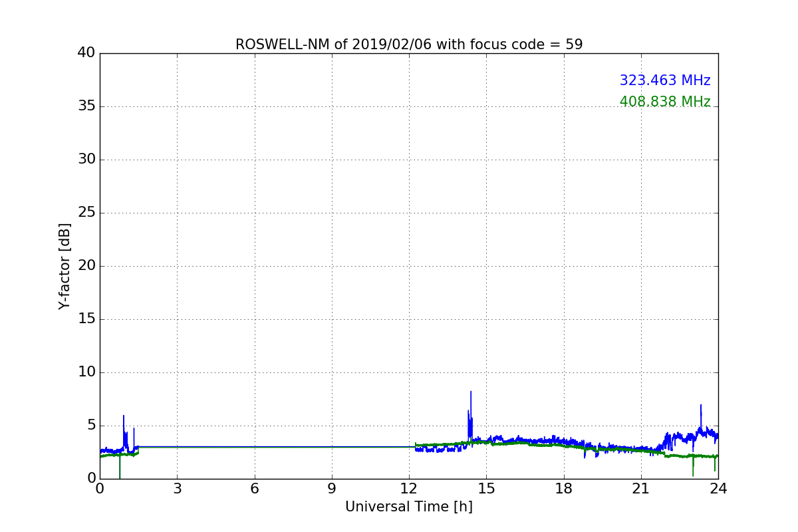Click y-axis tick label 15
This screenshot has width=798, height=532.
(86, 319)
